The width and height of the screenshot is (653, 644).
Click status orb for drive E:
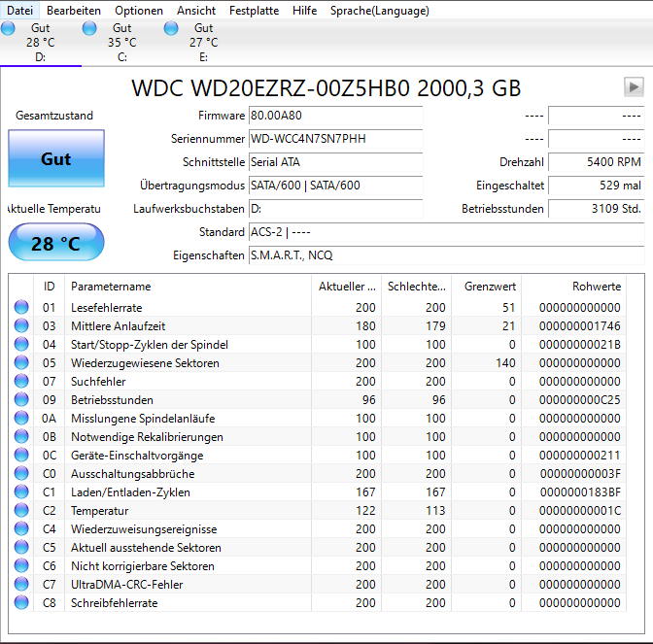click(x=171, y=28)
